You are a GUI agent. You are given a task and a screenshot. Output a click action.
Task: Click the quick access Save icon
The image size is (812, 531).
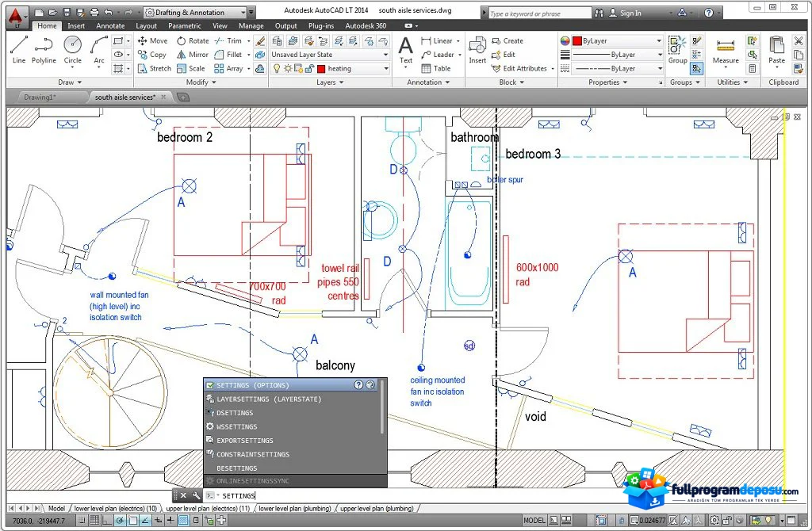click(x=67, y=12)
